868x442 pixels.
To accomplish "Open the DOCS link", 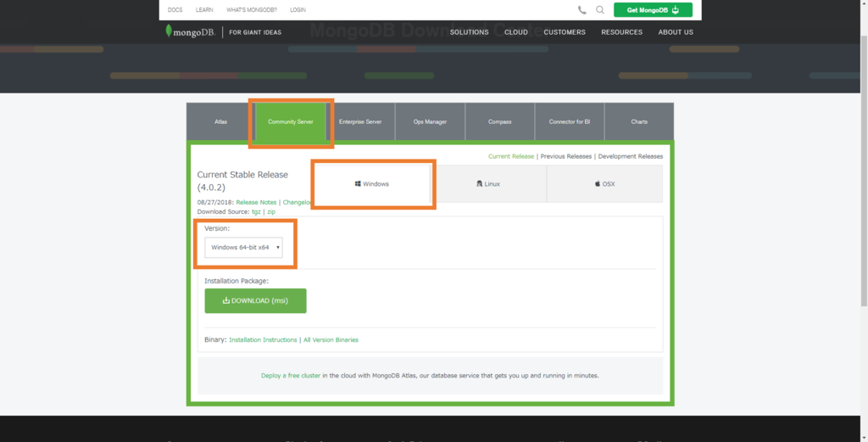I will coord(175,10).
